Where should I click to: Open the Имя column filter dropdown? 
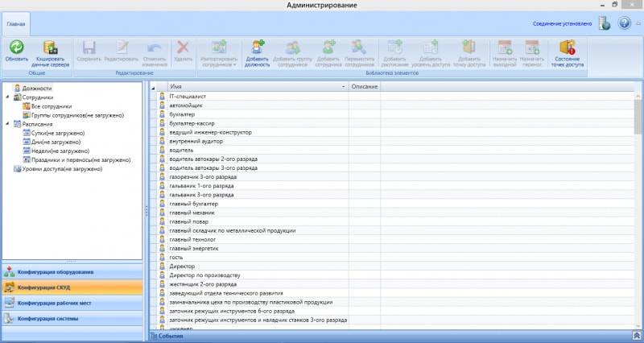point(343,86)
